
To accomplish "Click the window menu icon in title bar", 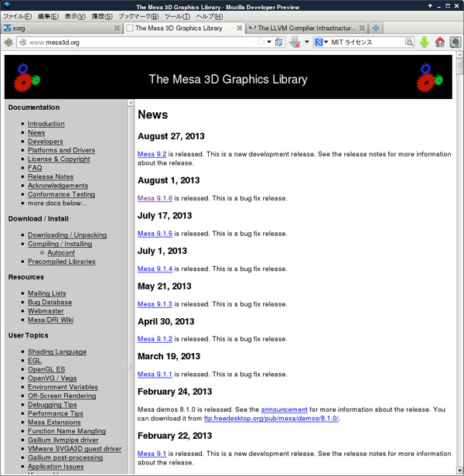I will tap(7, 5).
